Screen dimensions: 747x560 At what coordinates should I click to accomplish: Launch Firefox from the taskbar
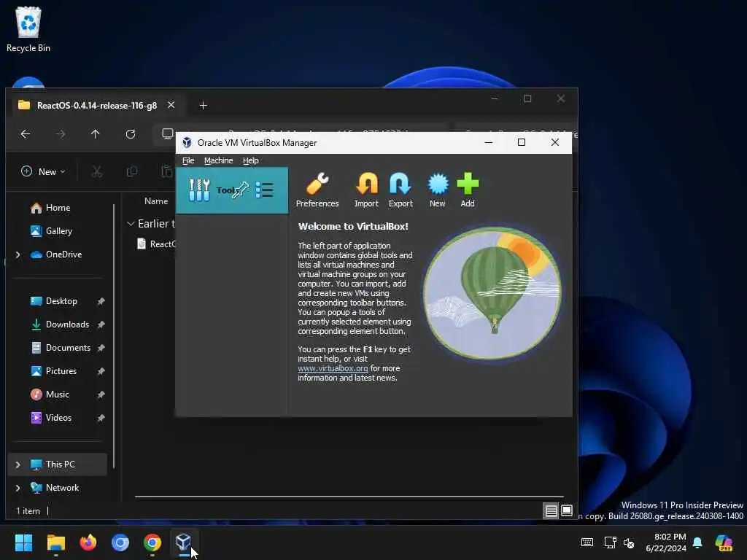point(88,542)
